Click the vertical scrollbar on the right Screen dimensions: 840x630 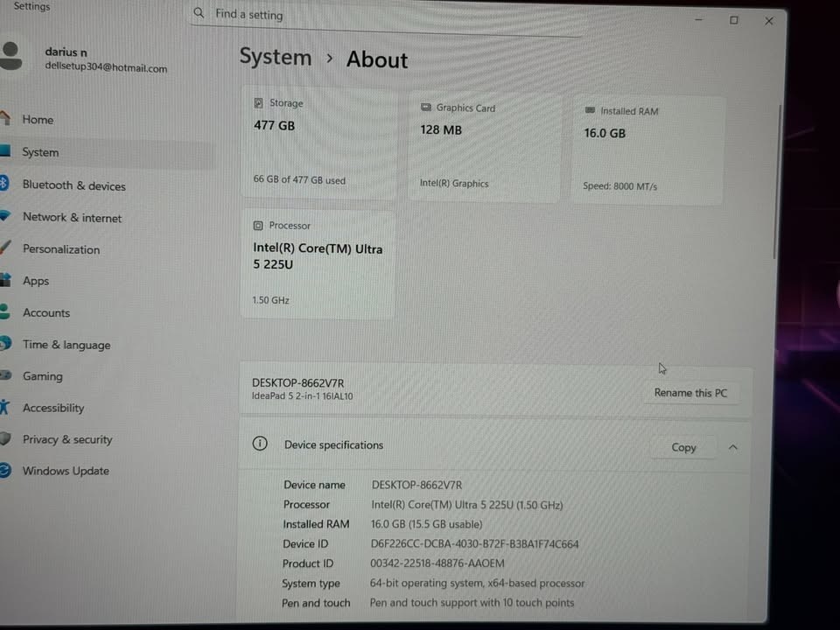point(776,182)
